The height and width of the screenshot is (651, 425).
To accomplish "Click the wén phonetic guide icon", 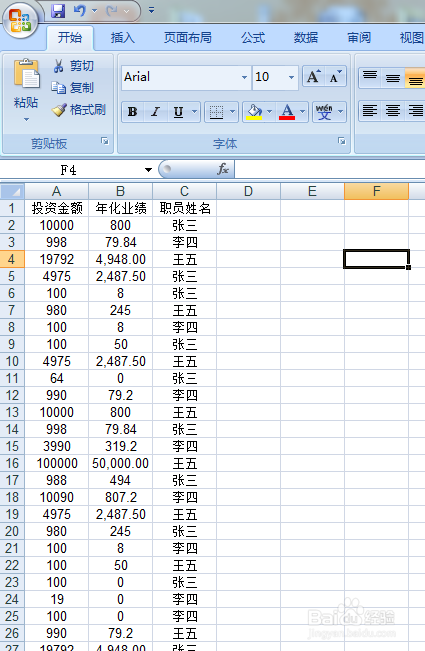I will click(324, 112).
